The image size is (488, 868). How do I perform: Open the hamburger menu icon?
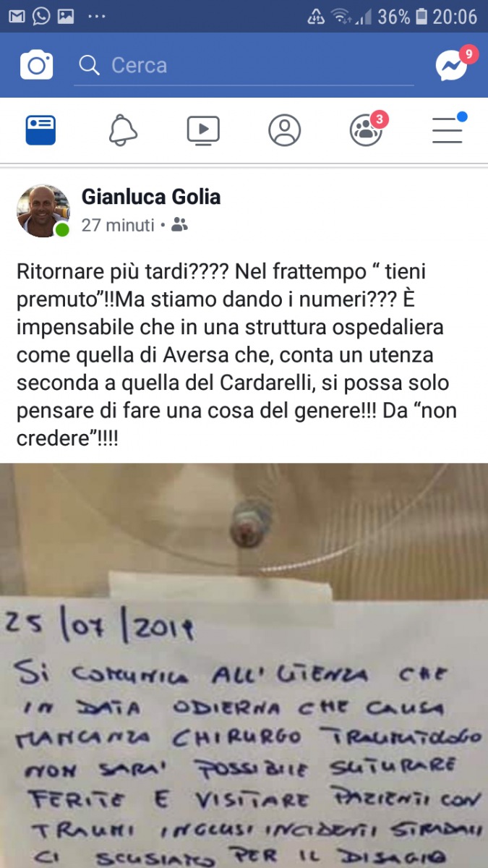pos(448,129)
